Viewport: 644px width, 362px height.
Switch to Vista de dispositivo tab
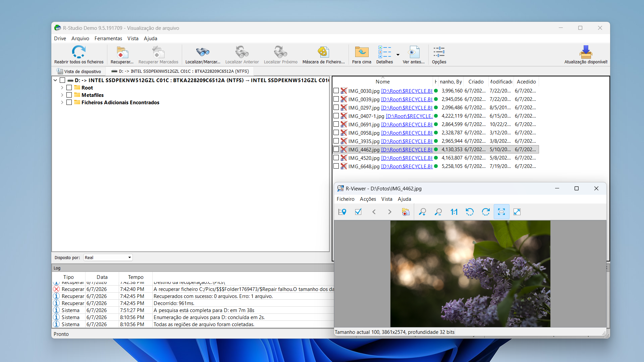coord(79,71)
